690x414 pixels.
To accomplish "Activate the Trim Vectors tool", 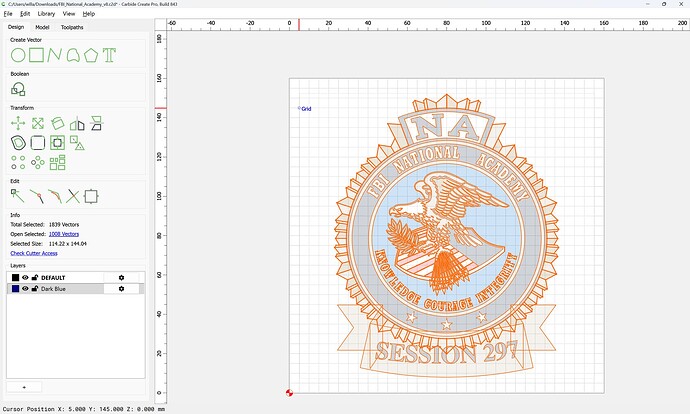I will click(37, 196).
